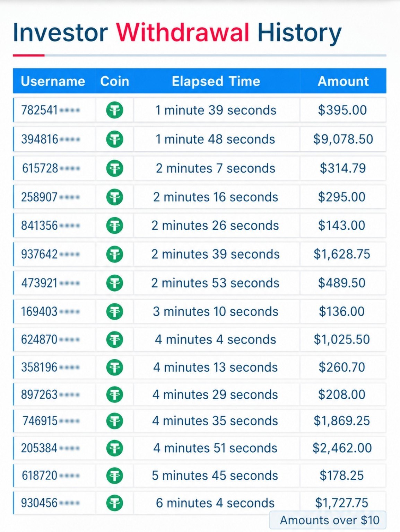Image resolution: width=400 pixels, height=532 pixels.
Task: Click the 4 minutes 13 seconds cell
Action: point(217,367)
